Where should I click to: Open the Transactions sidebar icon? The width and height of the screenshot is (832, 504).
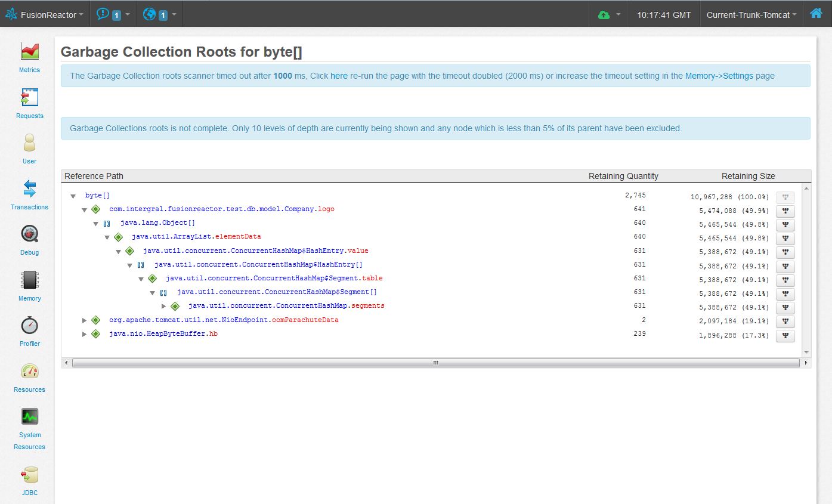tap(29, 188)
